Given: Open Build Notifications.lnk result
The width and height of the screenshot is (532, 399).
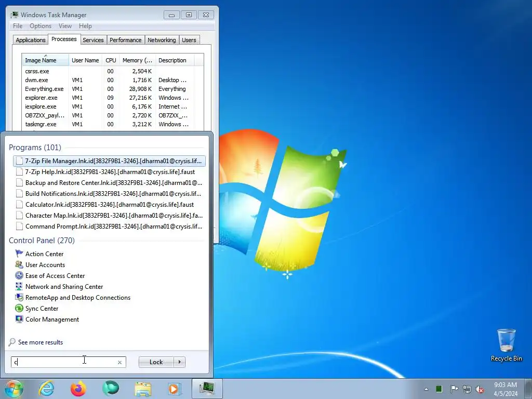Looking at the screenshot, I should click(109, 193).
